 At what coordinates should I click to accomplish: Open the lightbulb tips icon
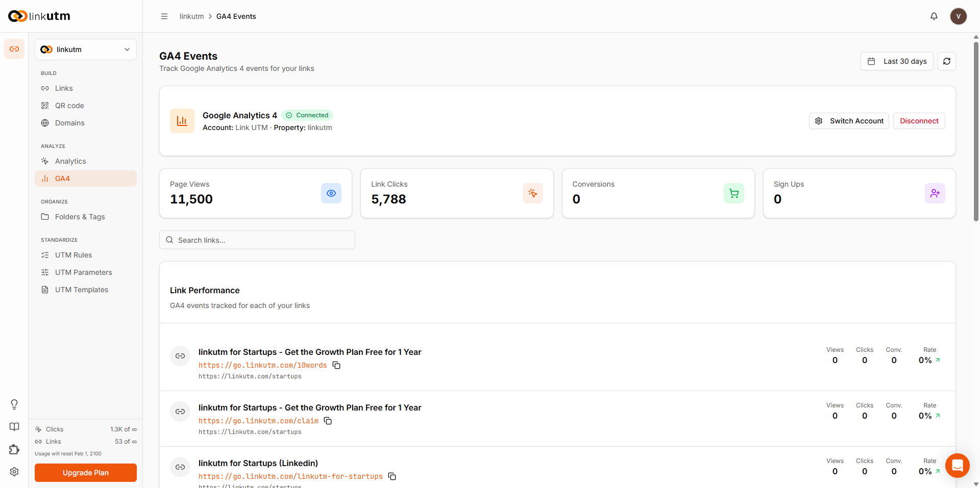[x=14, y=404]
